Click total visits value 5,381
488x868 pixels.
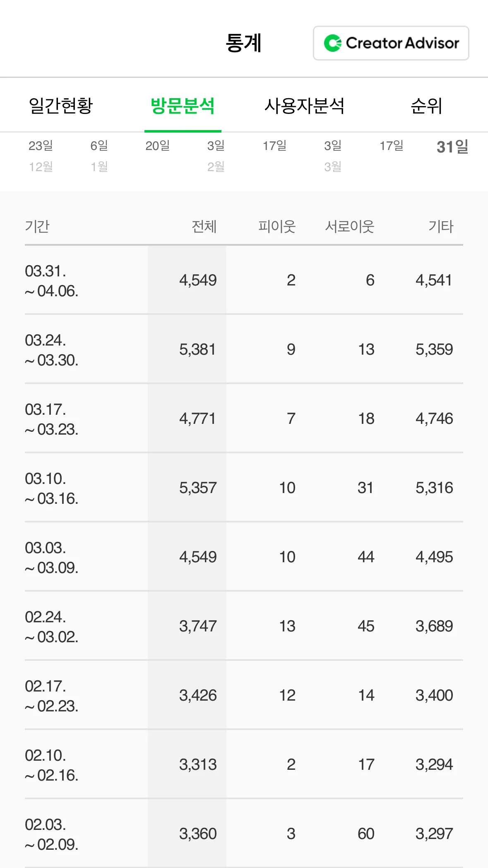coord(197,350)
